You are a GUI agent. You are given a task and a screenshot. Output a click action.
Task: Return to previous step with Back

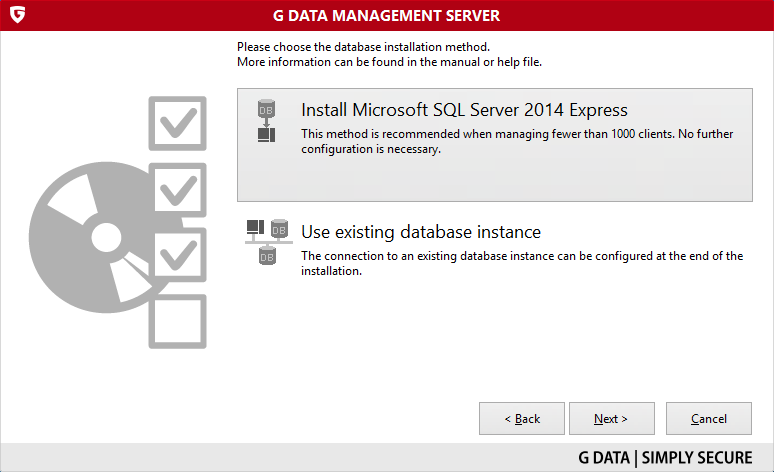522,419
